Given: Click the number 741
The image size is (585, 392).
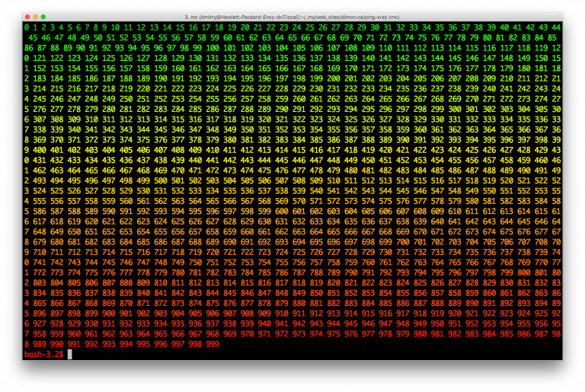Looking at the screenshot, I should coord(39,263).
